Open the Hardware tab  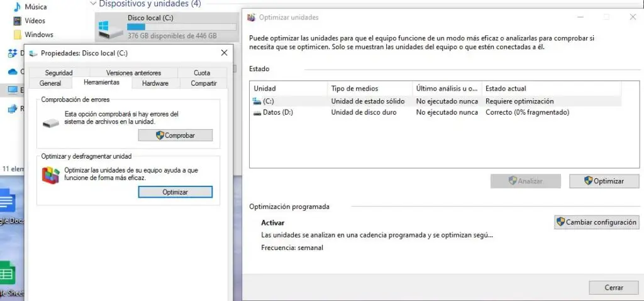point(155,83)
